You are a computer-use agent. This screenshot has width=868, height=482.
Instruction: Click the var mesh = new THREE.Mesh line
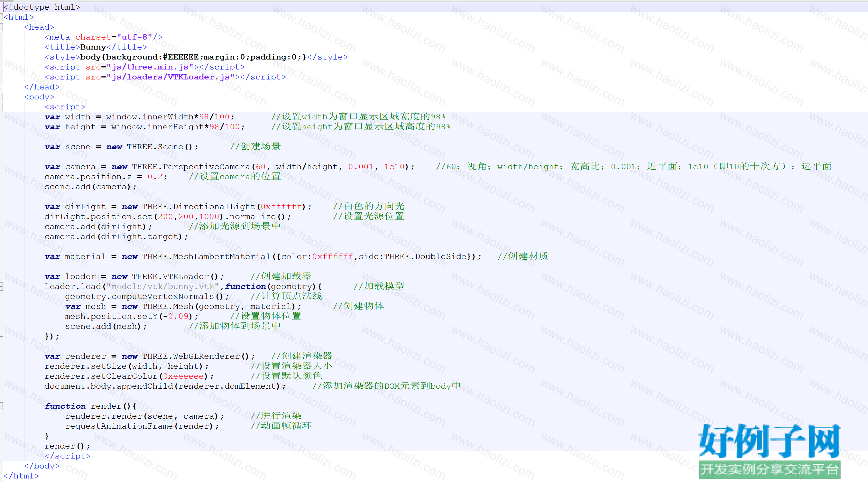(183, 307)
